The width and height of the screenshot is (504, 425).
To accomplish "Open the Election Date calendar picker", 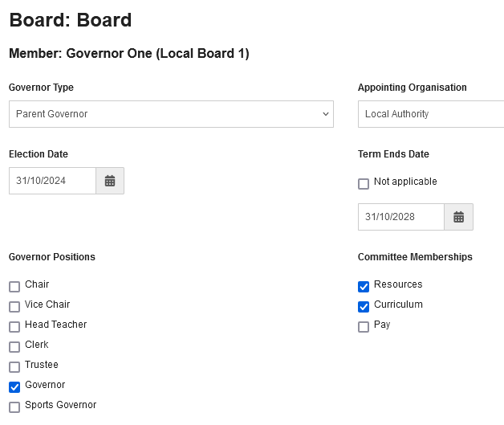I will [110, 181].
